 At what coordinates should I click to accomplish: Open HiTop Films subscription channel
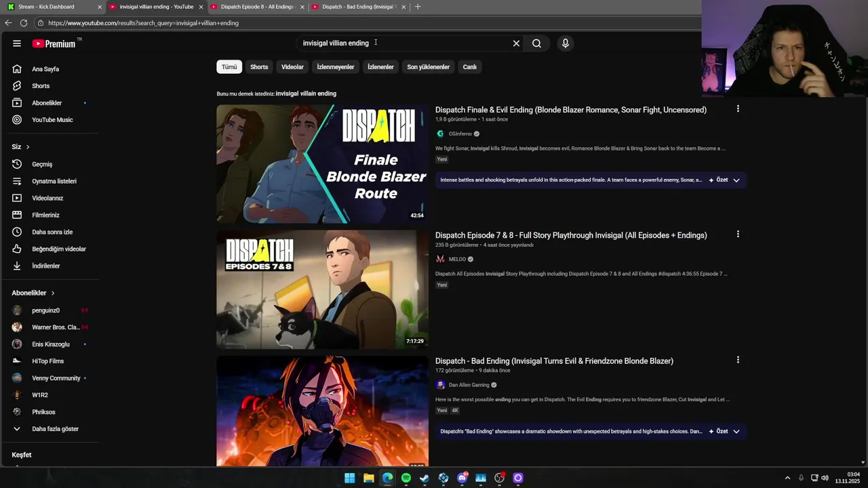tap(49, 361)
